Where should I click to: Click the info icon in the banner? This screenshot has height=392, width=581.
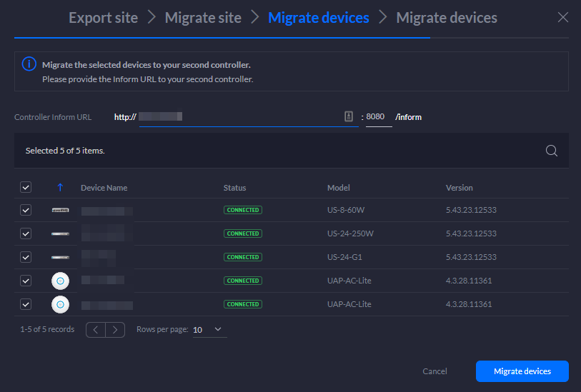[x=29, y=64]
